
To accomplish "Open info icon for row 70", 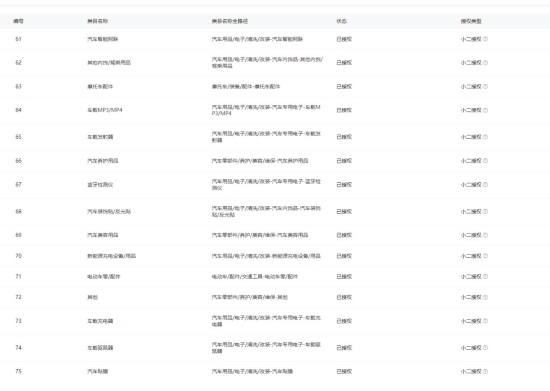I will 485,256.
